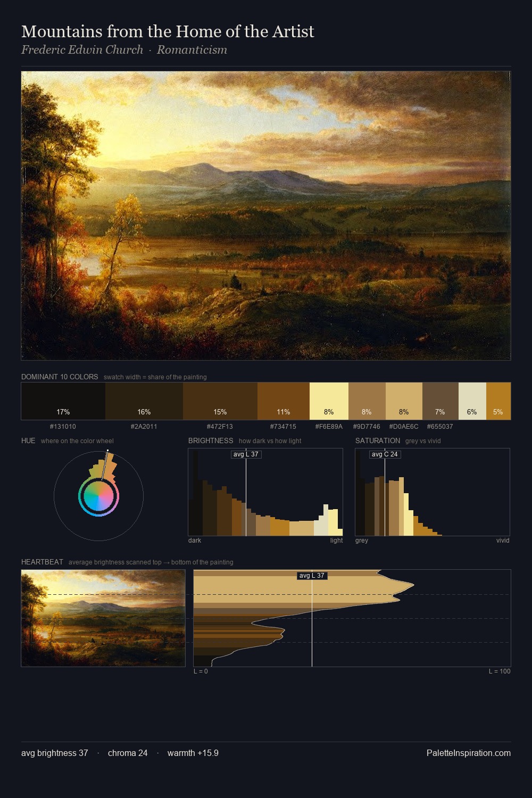Image resolution: width=532 pixels, height=798 pixels.
Task: Click the 'HUE' section heading
Action: pos(28,440)
